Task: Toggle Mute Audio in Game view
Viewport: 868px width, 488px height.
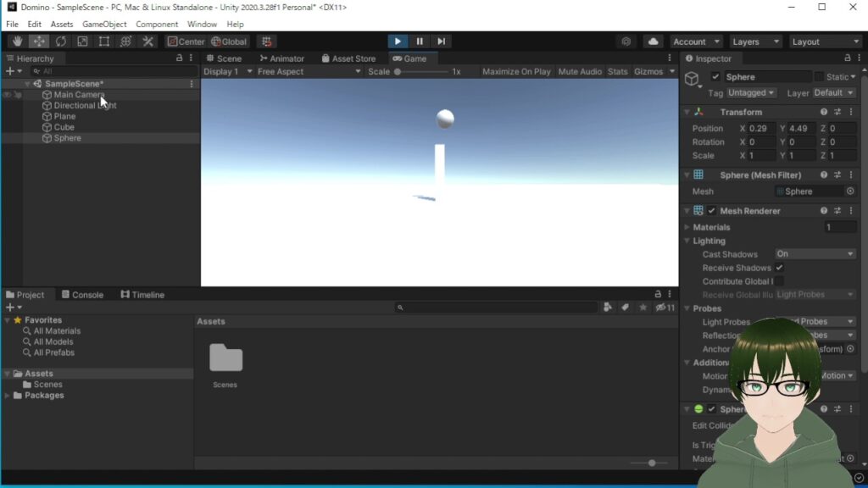Action: tap(580, 71)
